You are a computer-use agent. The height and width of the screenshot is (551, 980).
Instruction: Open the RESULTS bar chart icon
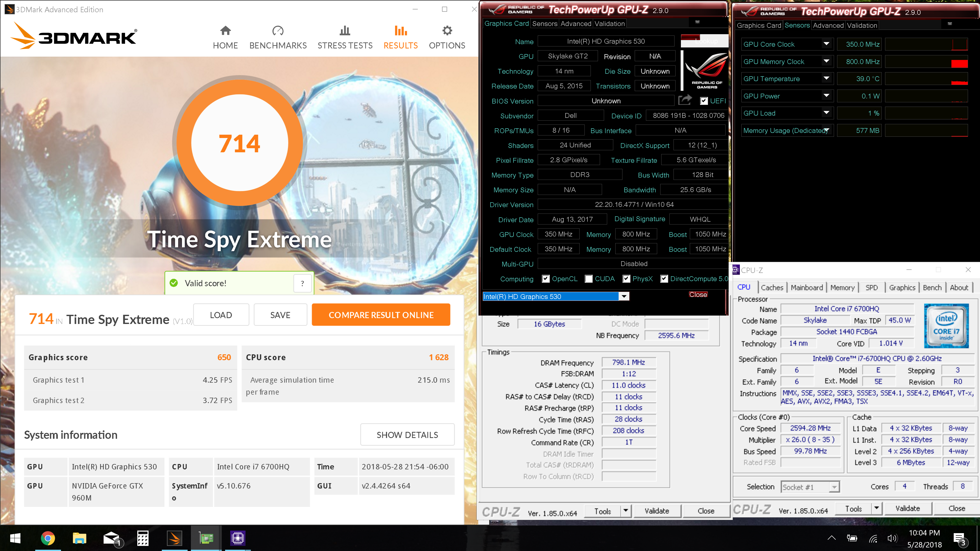[401, 30]
